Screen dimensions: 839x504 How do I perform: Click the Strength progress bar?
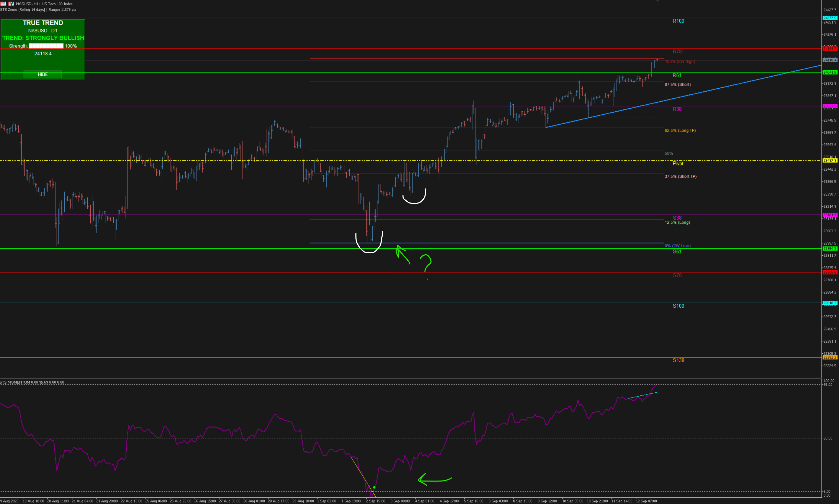pyautogui.click(x=46, y=46)
